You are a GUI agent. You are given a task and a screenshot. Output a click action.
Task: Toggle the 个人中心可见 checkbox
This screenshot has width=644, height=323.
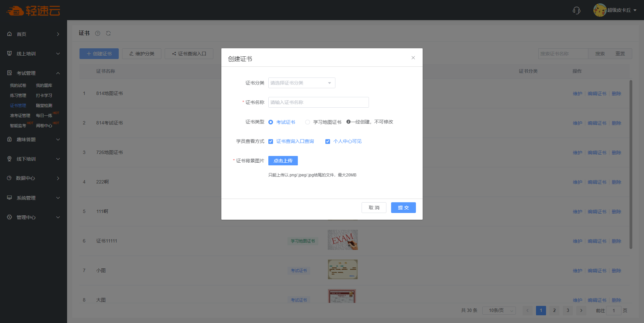(328, 142)
